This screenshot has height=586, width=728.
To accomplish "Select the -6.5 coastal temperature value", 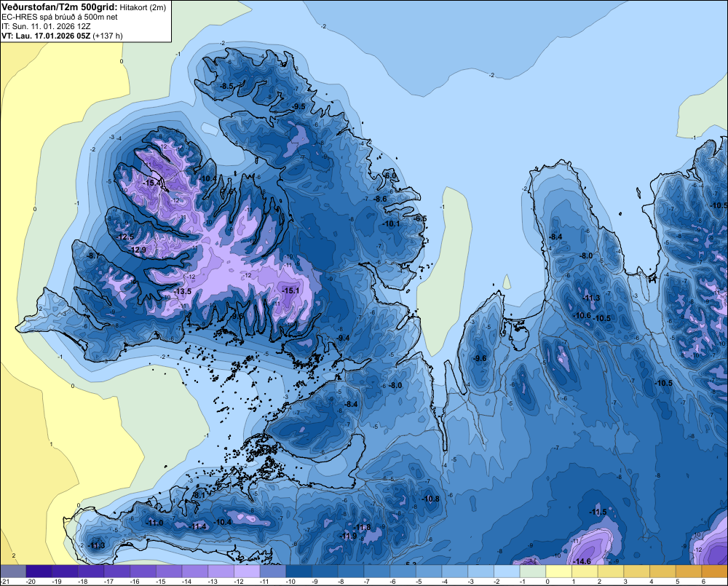I will [420, 218].
